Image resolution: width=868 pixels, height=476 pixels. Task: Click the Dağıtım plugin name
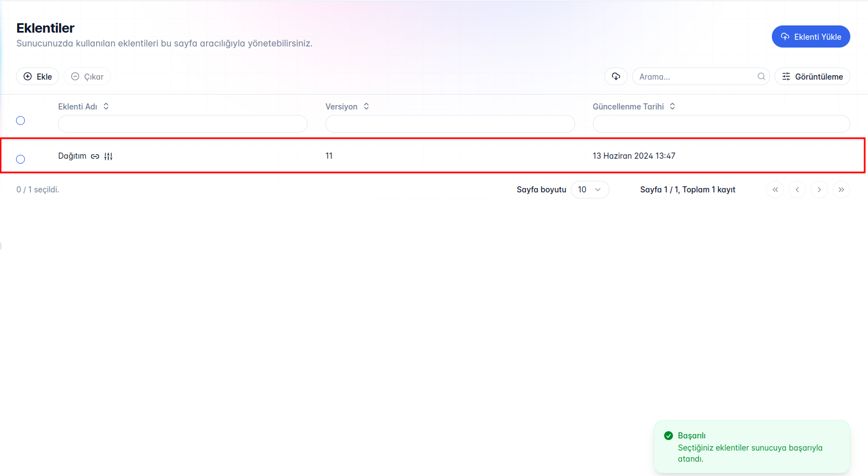click(72, 156)
